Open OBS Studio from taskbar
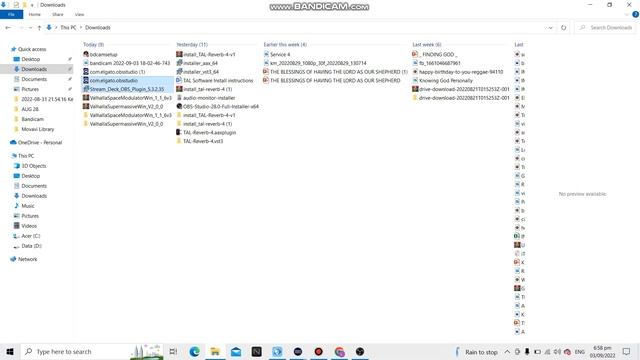 pos(360,352)
